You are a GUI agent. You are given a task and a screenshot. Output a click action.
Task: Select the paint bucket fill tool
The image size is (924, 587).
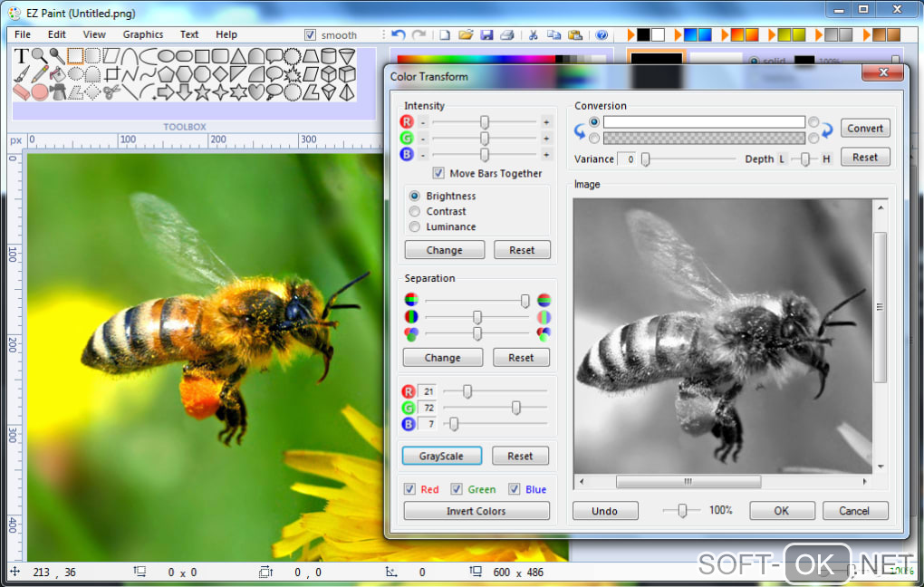(57, 74)
